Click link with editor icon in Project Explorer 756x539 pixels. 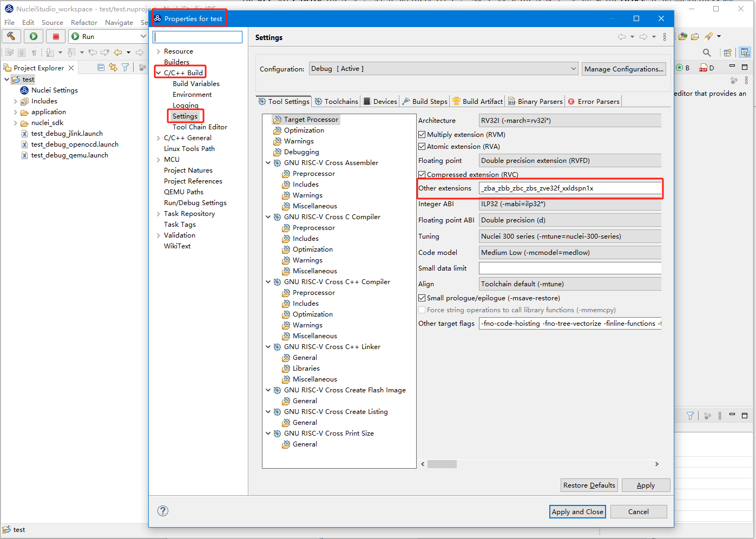(x=113, y=67)
